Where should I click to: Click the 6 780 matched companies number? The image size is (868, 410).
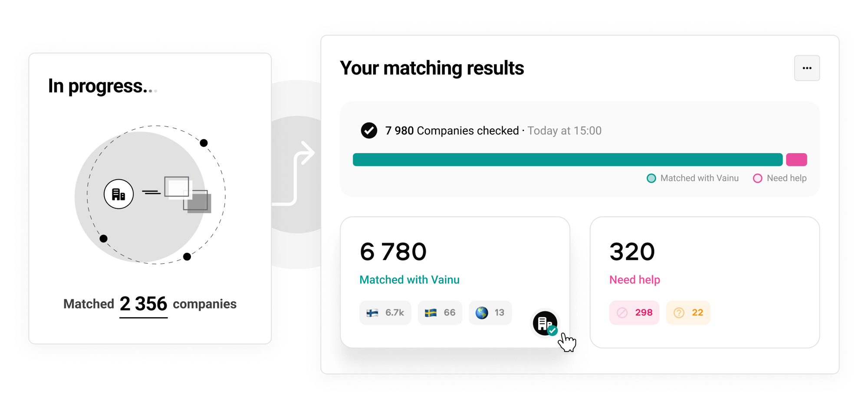pyautogui.click(x=393, y=252)
